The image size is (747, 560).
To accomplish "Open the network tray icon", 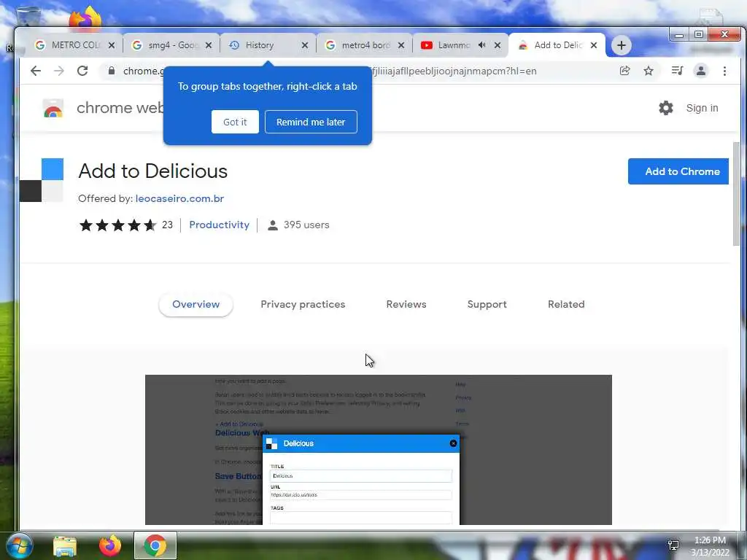I will point(673,545).
